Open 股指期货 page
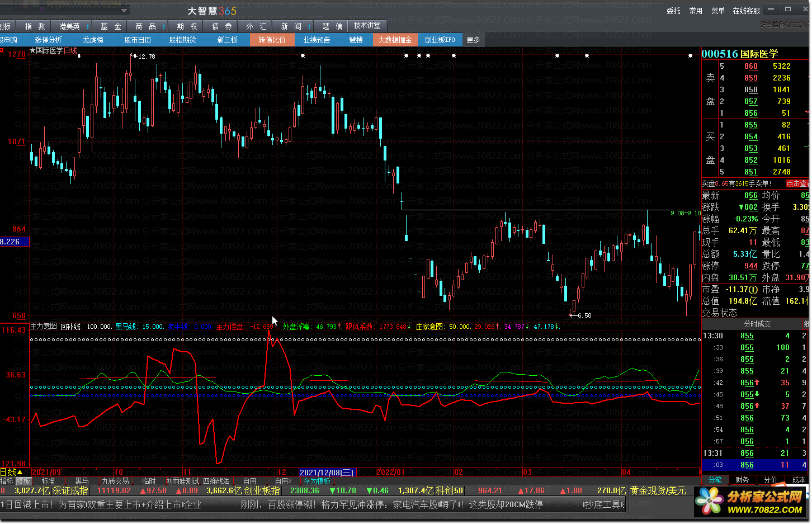This screenshot has width=812, height=524. 182,40
